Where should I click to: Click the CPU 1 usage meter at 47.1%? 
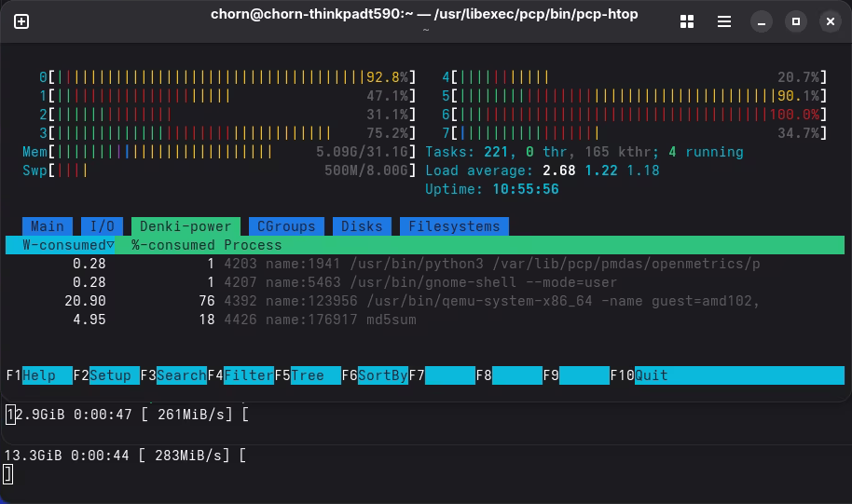[x=227, y=96]
